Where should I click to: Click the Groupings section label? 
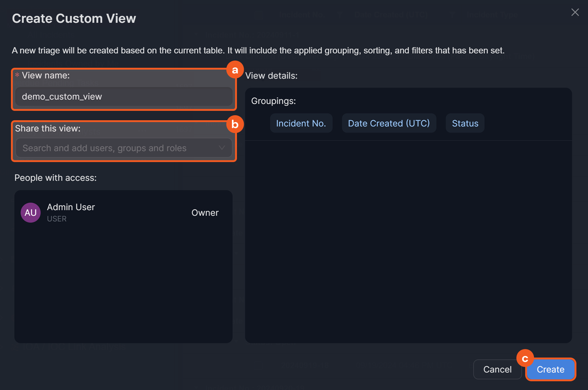coord(274,101)
